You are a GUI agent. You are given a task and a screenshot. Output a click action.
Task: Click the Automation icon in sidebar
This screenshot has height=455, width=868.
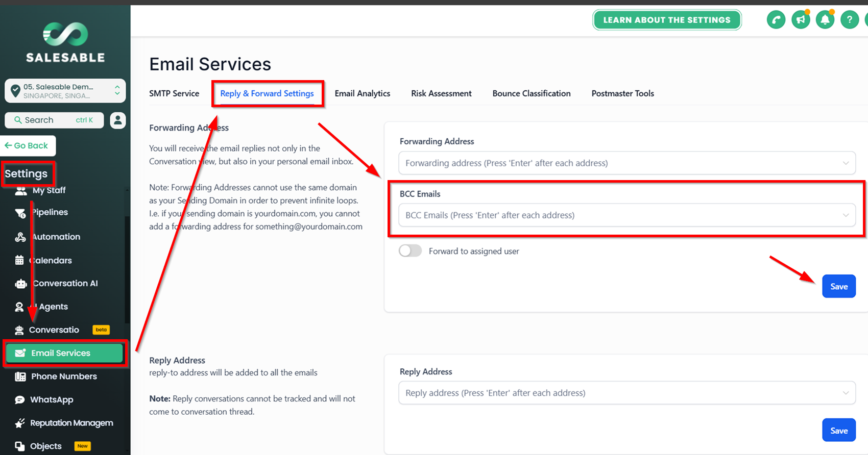[20, 237]
